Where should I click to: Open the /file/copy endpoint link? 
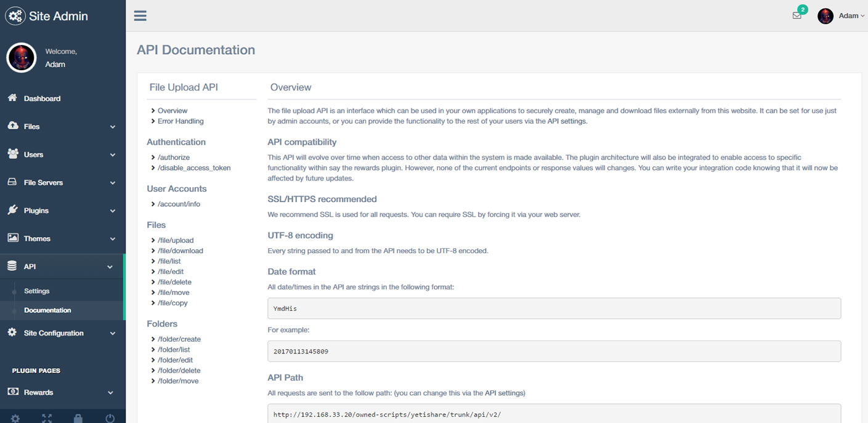[x=172, y=303]
